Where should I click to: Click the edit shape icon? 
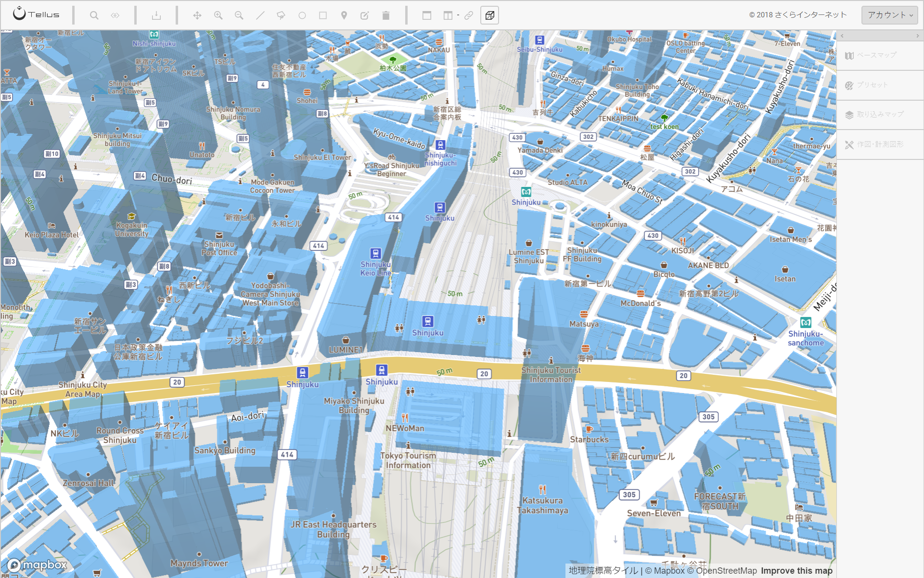(365, 15)
